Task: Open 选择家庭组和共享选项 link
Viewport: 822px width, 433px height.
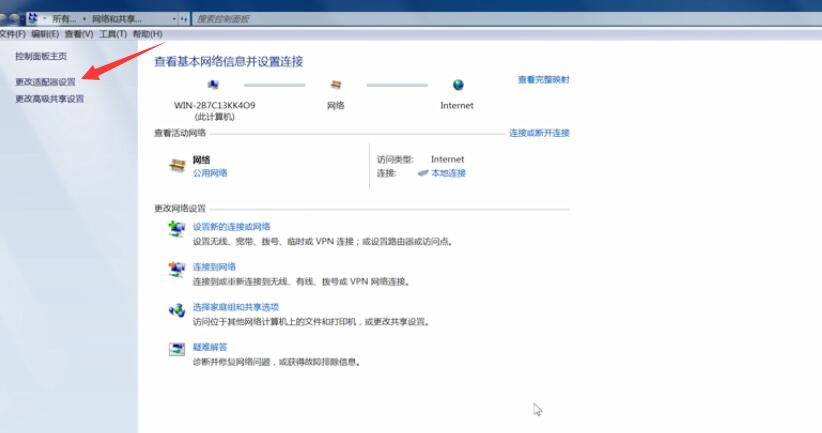Action: 235,307
